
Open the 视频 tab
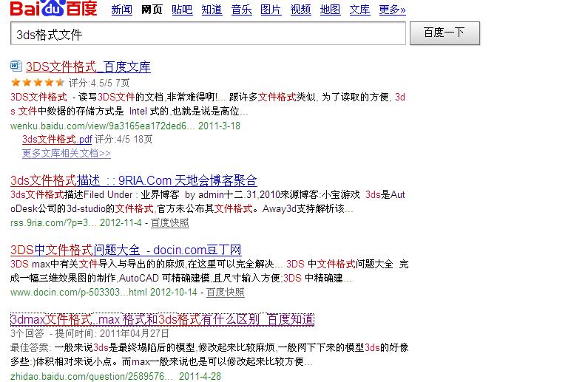301,10
